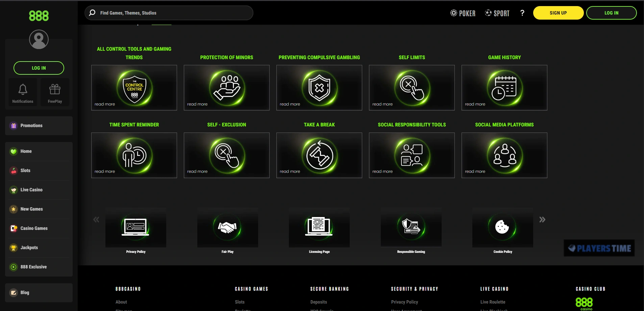Click the yellow Sign Up button
The width and height of the screenshot is (644, 311).
coord(558,13)
